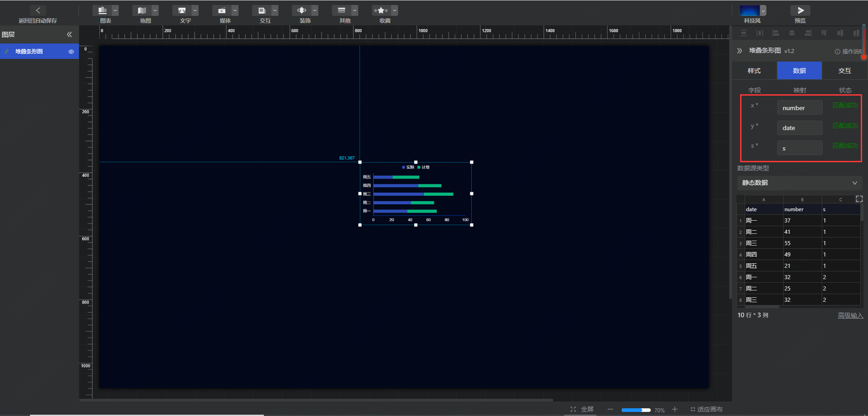The height and width of the screenshot is (416, 868).
Task: Click the expand data table fullscreen icon
Action: pyautogui.click(x=859, y=199)
